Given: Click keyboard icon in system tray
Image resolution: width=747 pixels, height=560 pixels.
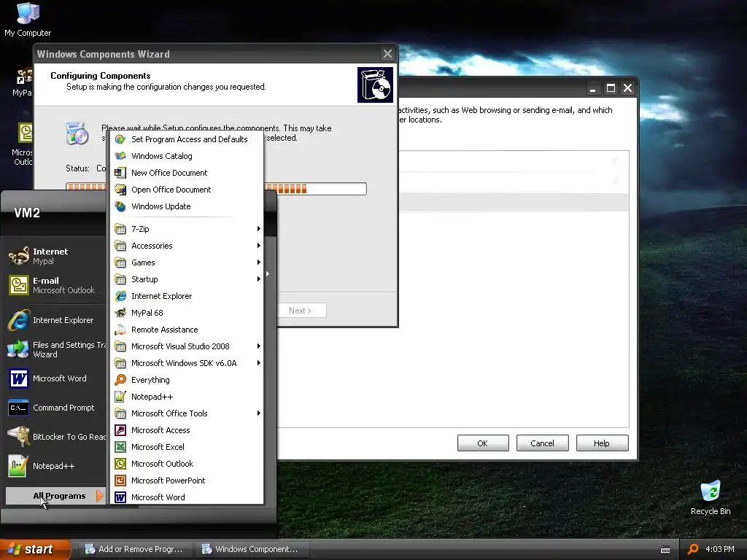Looking at the screenshot, I should 665,550.
